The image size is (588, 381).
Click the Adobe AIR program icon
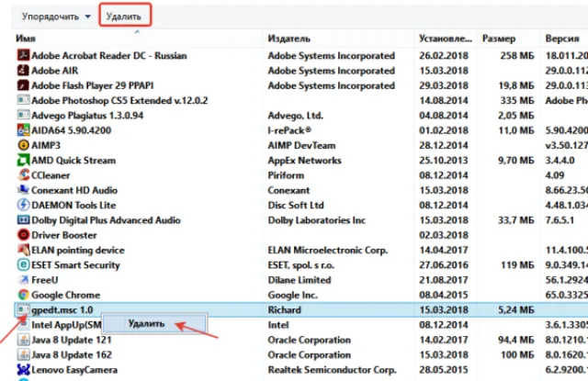coord(23,71)
